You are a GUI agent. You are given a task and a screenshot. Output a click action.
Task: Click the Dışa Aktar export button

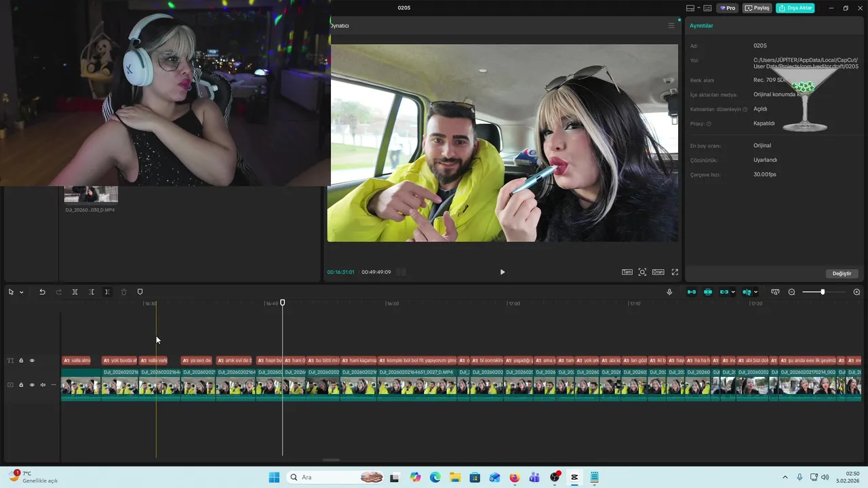pyautogui.click(x=795, y=8)
